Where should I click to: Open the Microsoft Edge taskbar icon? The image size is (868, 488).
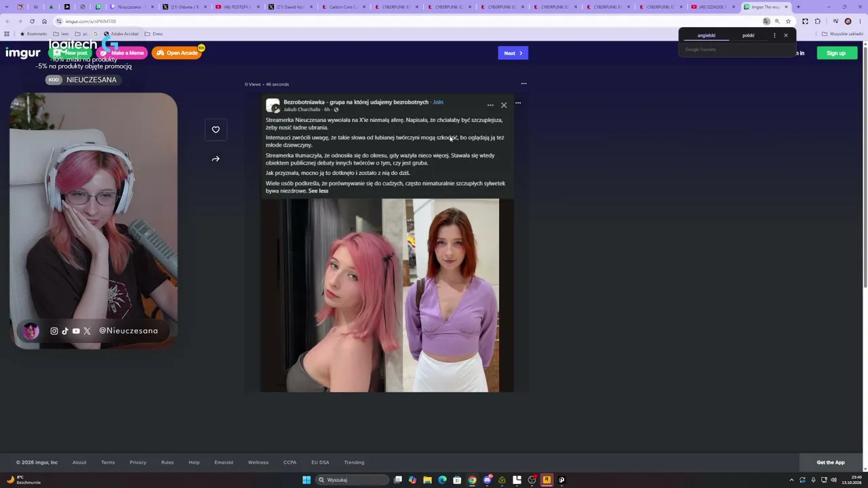(442, 480)
